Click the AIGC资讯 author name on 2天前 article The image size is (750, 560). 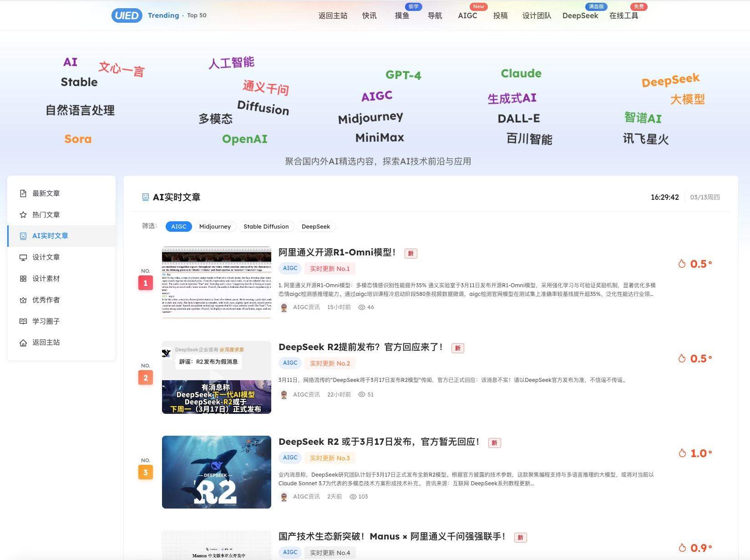pos(306,497)
